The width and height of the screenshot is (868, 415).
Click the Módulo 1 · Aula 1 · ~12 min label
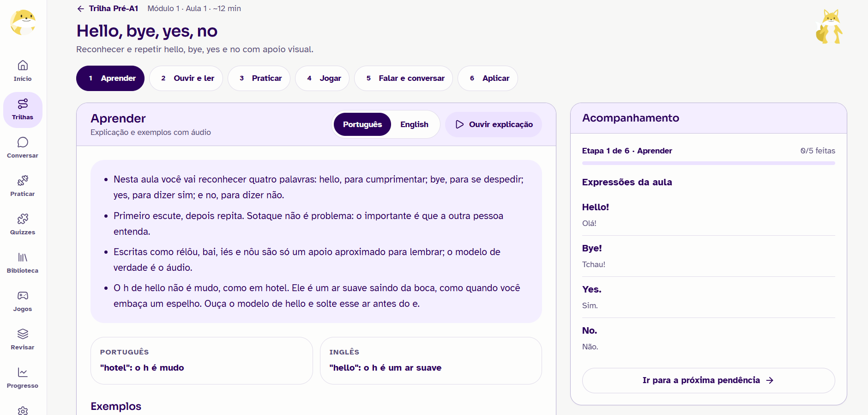194,9
